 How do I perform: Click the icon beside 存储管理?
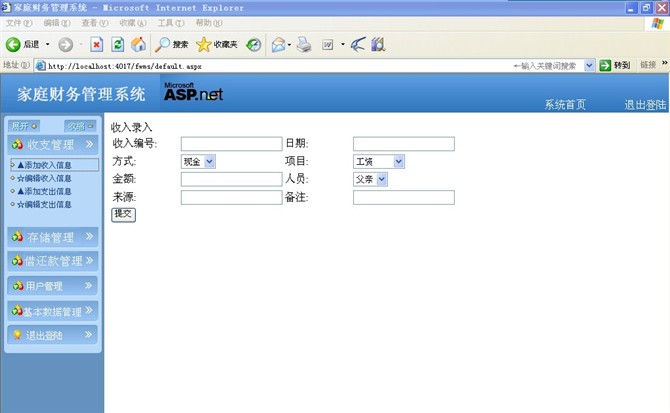17,237
